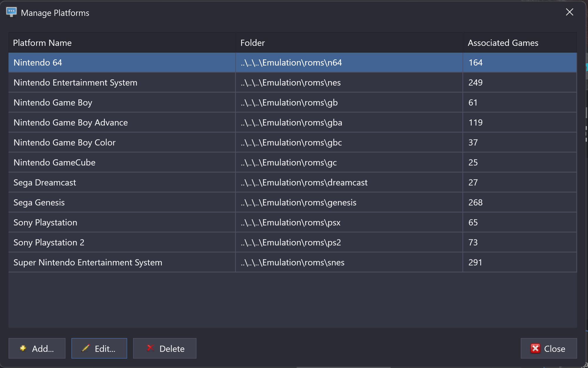Click the 164 associated games cell
The width and height of the screenshot is (588, 368).
coord(520,63)
